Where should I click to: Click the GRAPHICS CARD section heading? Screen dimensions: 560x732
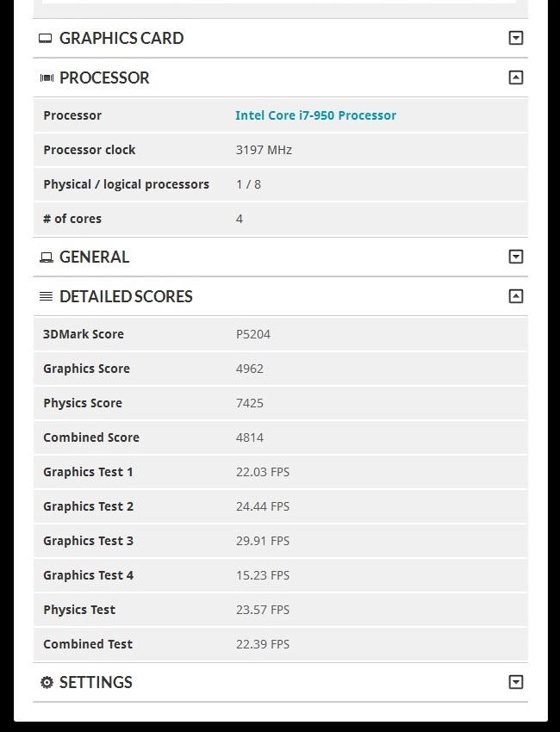[x=121, y=38]
